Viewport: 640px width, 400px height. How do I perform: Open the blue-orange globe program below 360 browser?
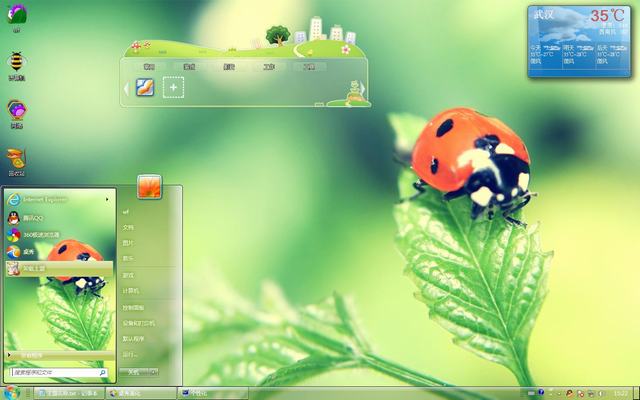tap(59, 252)
